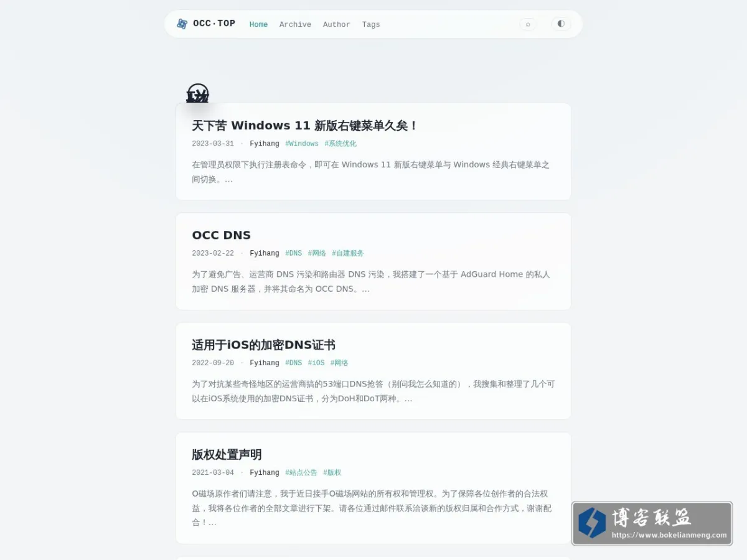
Task: Select the #网络 tag on OCC DNS post
Action: [x=317, y=253]
